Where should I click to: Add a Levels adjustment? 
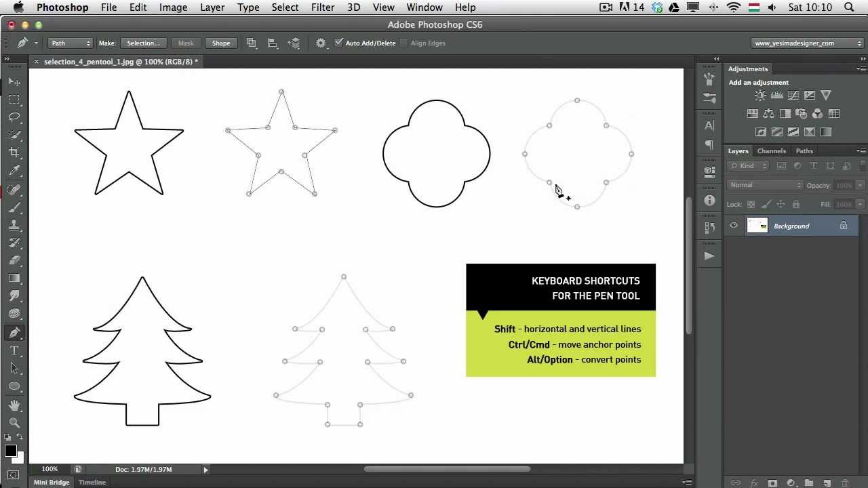[x=776, y=96]
